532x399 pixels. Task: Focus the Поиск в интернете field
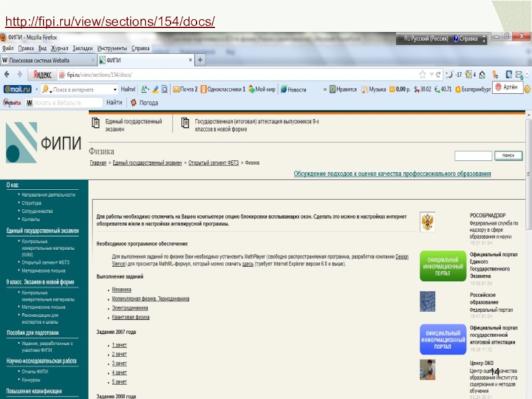[80, 90]
